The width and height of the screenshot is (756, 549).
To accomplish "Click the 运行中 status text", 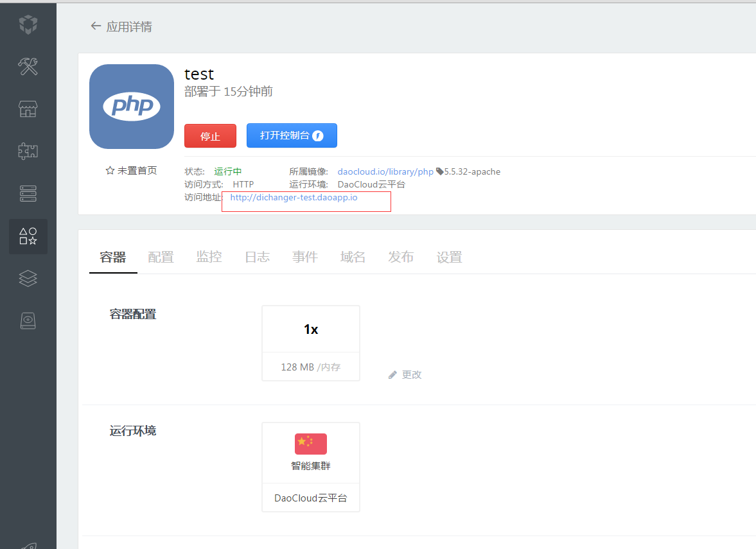I will [x=228, y=171].
